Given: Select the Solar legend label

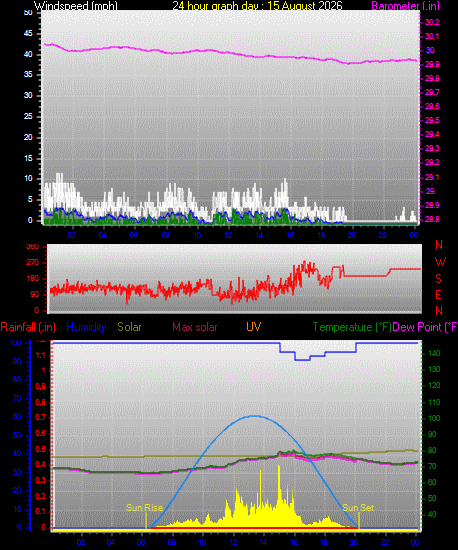Looking at the screenshot, I should click(129, 327).
